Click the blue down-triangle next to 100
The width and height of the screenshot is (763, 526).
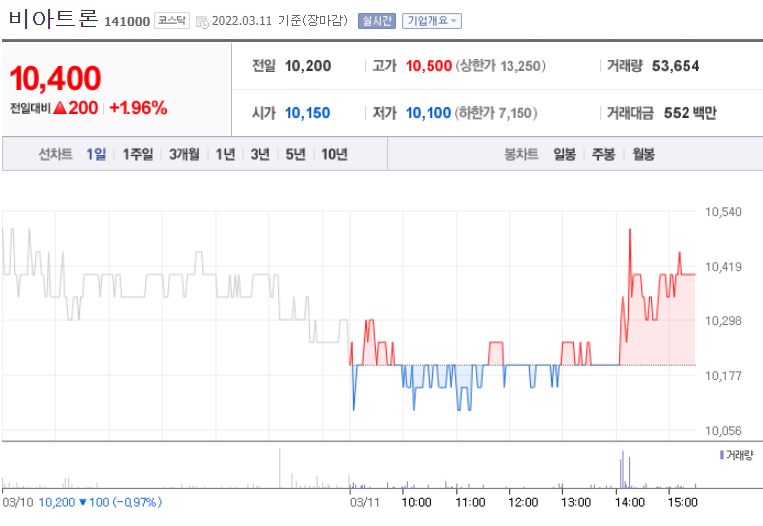pos(83,502)
